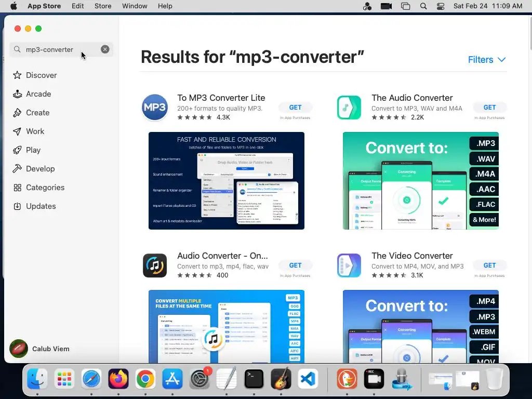This screenshot has height=399, width=532.
Task: Focus the mp3-converter search field
Action: (61, 49)
